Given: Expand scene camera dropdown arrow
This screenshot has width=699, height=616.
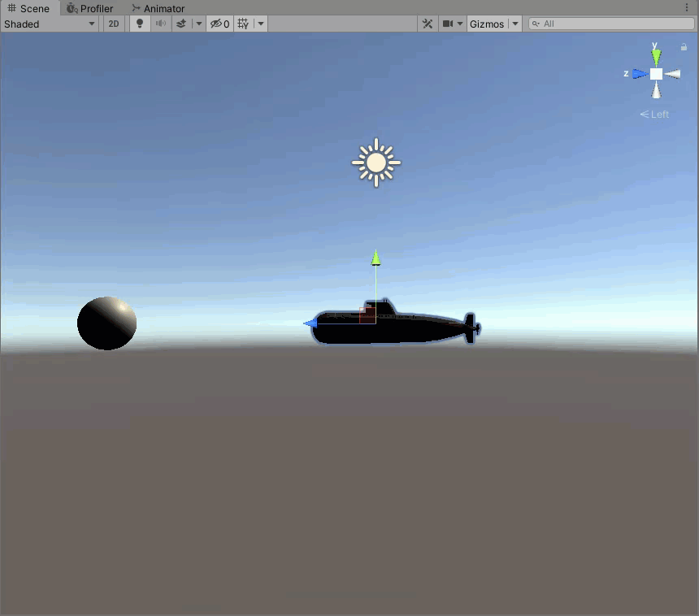Looking at the screenshot, I should (460, 24).
